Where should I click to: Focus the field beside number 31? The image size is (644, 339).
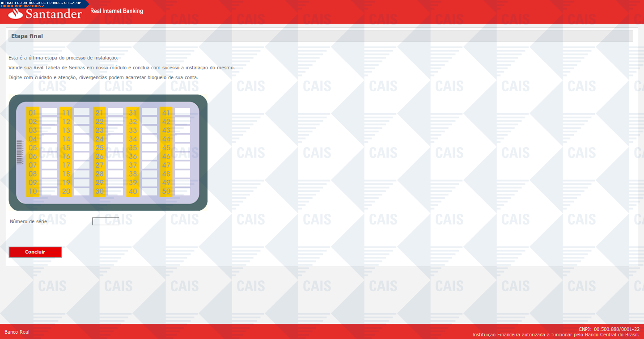click(x=149, y=112)
